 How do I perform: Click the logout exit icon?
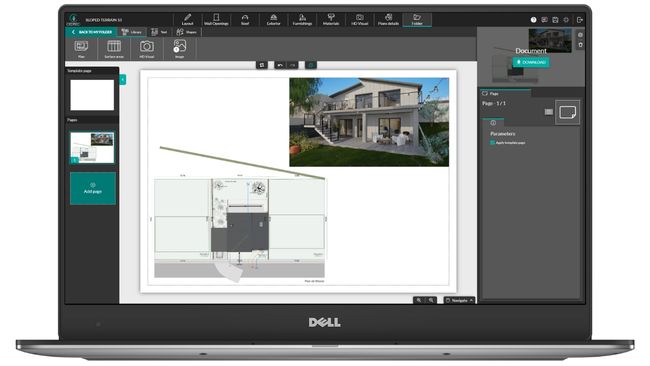point(580,19)
